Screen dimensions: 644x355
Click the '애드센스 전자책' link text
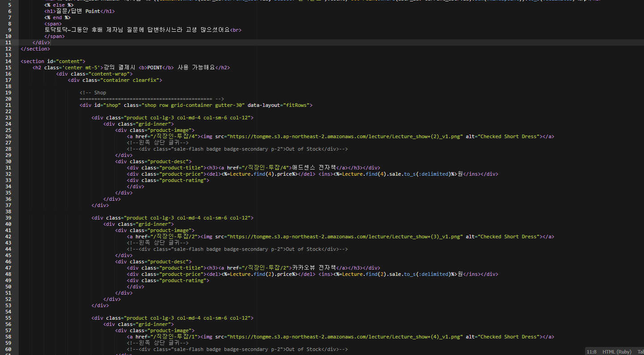pos(314,168)
